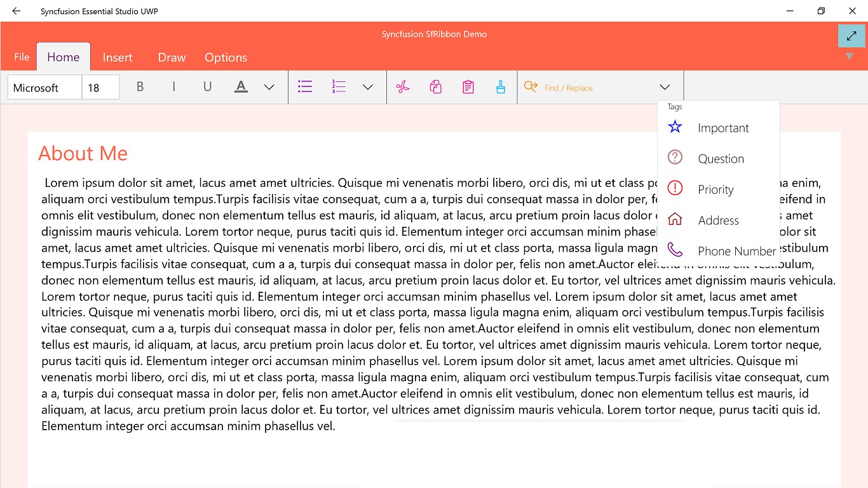
Task: Click the Microsoft font name field
Action: pos(44,87)
